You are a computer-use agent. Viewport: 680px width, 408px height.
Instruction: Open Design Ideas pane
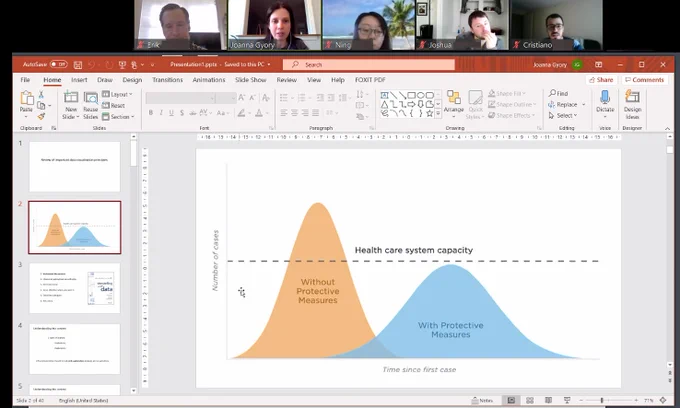tap(632, 104)
